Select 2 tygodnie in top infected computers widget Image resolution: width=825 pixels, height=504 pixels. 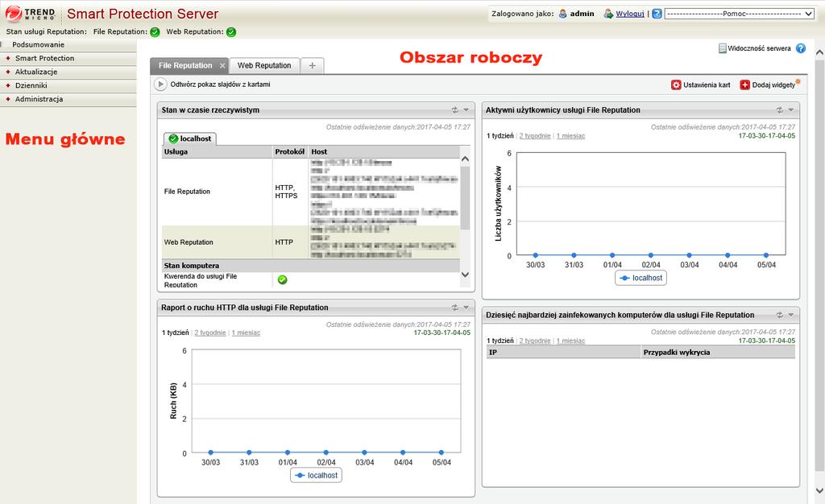tap(535, 341)
